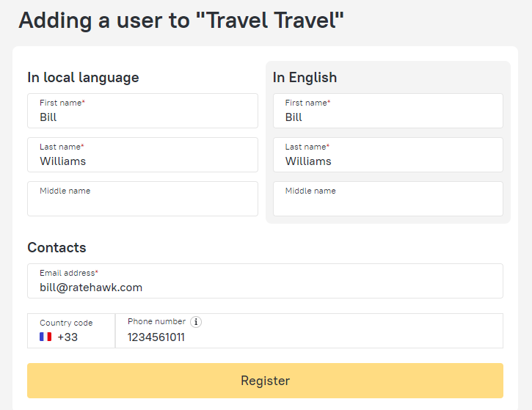
Task: Click the "Phone number" field label
Action: coord(156,322)
